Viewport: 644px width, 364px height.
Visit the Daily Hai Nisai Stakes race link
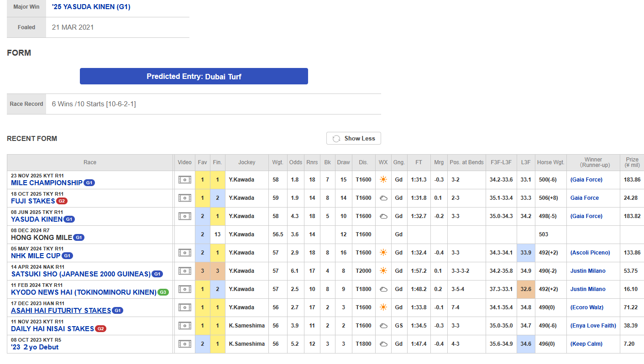[x=52, y=329]
